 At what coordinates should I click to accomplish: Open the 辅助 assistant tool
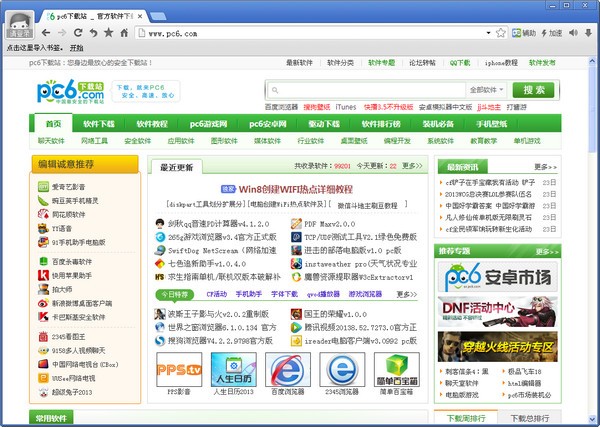click(x=523, y=33)
